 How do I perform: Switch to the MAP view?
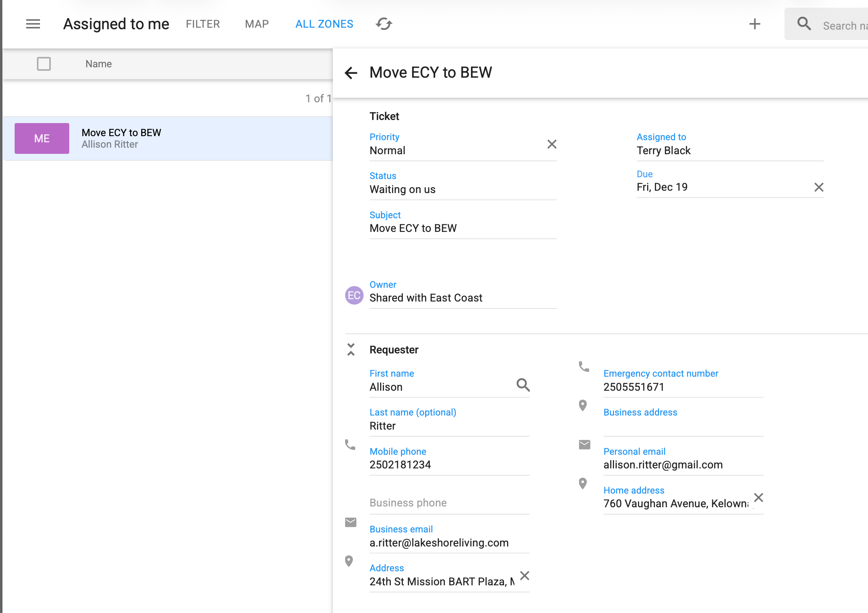(257, 24)
